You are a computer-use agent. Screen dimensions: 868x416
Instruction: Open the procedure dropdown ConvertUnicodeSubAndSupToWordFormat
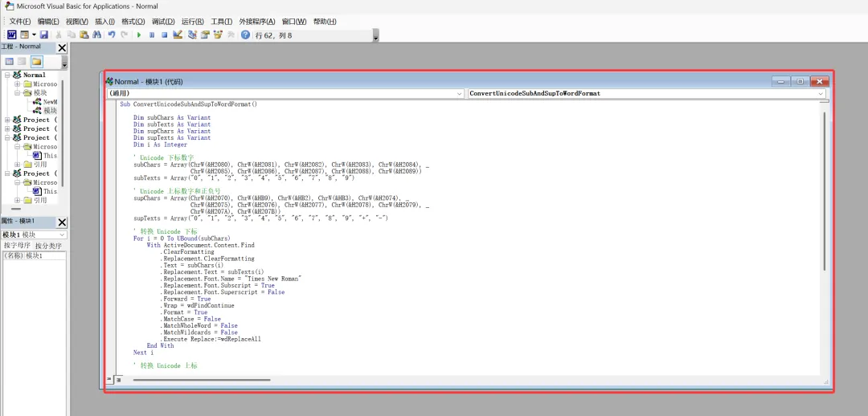coord(646,93)
